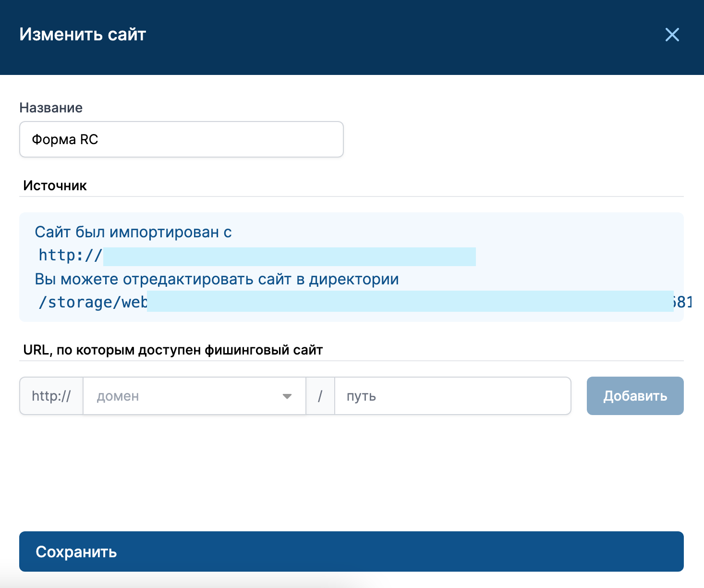The height and width of the screenshot is (588, 704).
Task: Click the slash separator before путь
Action: (x=320, y=396)
